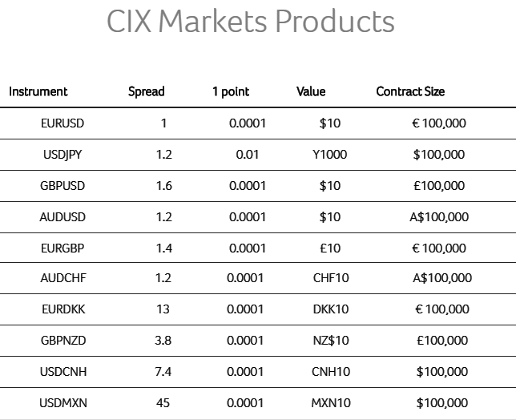Click the USDMXN instrument name
This screenshot has height=420, width=516.
tap(62, 403)
